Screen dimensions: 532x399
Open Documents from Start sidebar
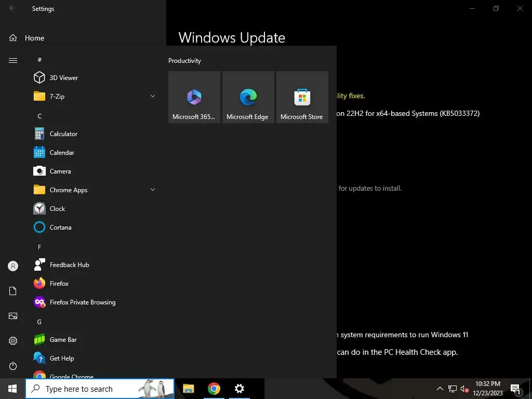[13, 291]
